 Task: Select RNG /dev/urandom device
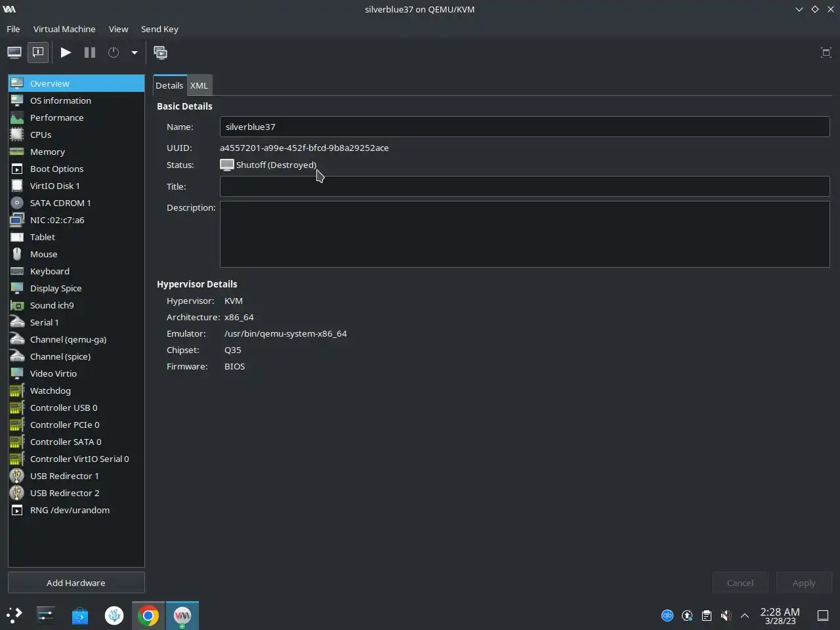76,510
